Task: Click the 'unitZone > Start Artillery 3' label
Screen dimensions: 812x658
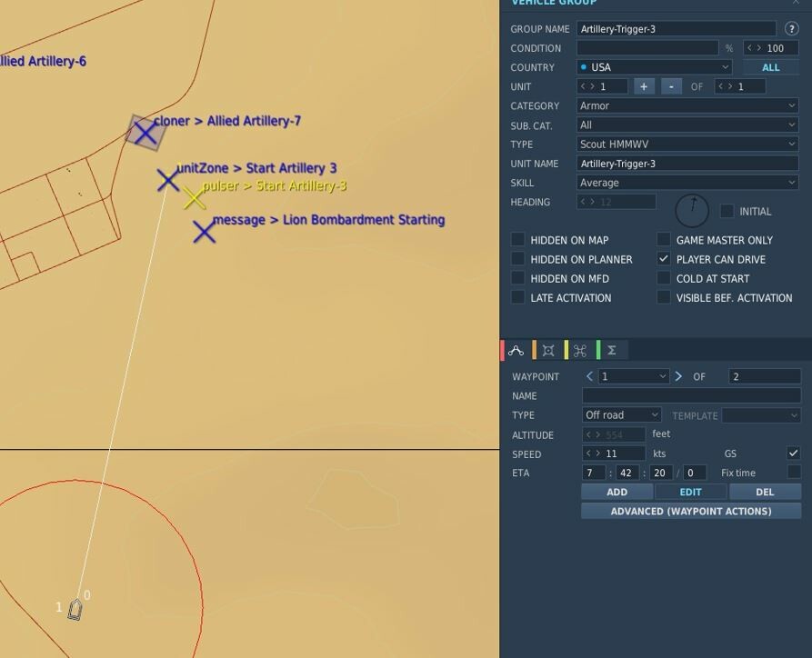Action: 256,168
